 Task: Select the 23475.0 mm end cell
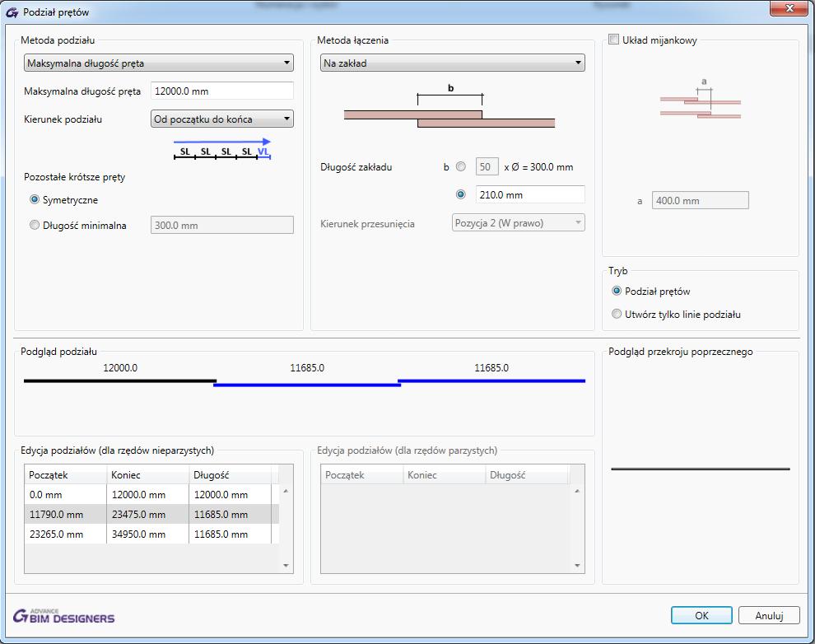click(x=147, y=514)
